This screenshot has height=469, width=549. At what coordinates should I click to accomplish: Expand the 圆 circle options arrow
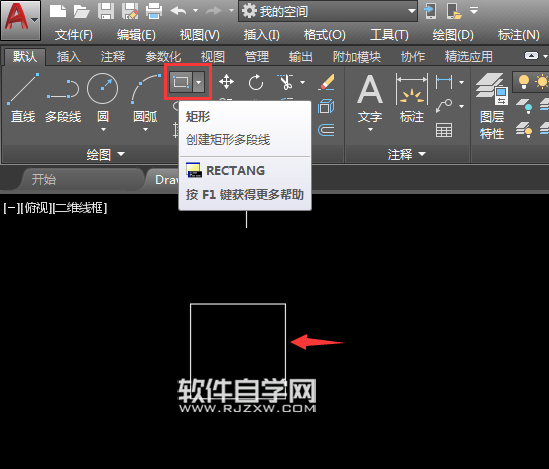click(103, 130)
